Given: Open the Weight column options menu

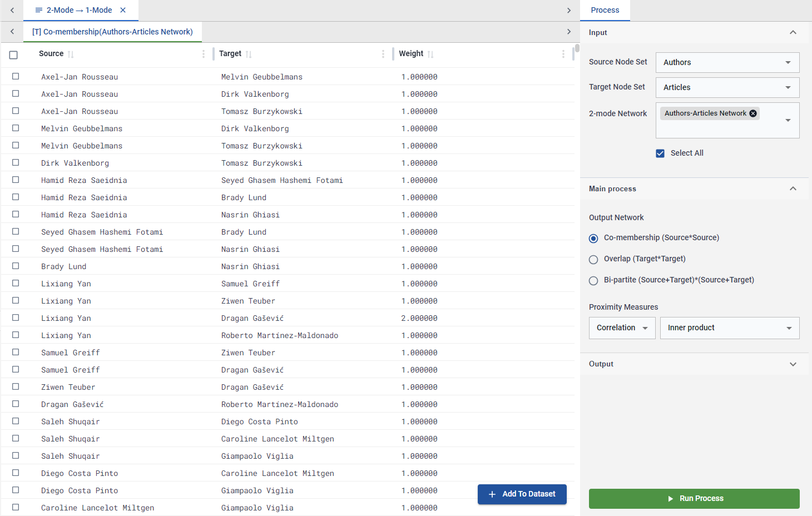Looking at the screenshot, I should (x=563, y=54).
